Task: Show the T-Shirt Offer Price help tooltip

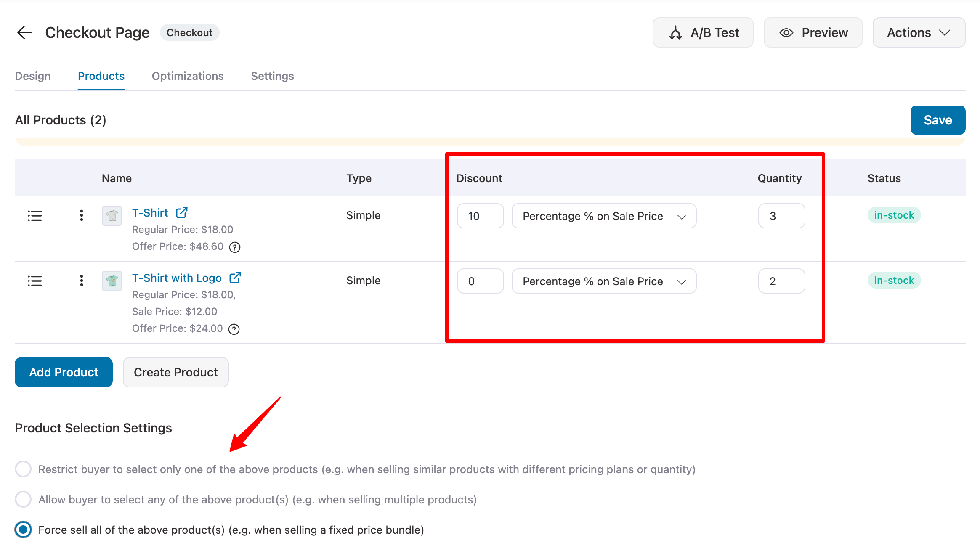Action: (x=235, y=247)
